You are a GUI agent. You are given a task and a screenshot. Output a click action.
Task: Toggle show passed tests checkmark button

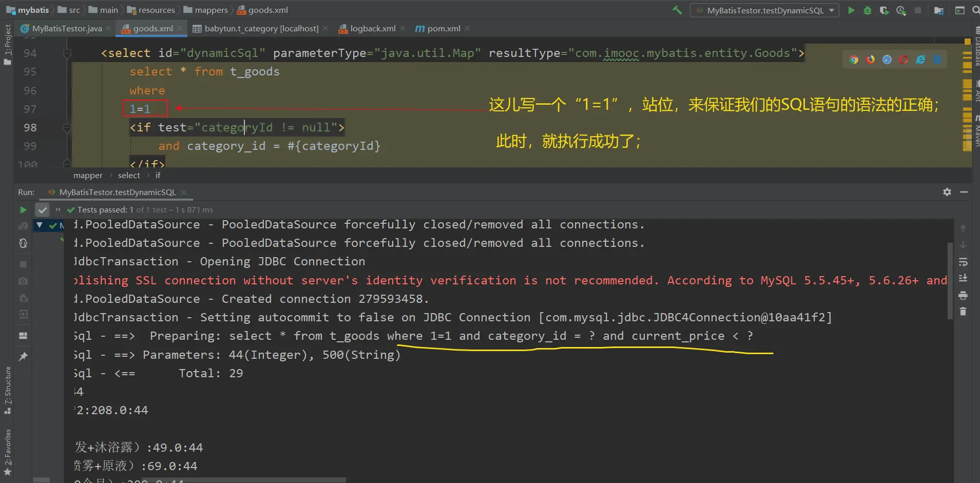[42, 210]
